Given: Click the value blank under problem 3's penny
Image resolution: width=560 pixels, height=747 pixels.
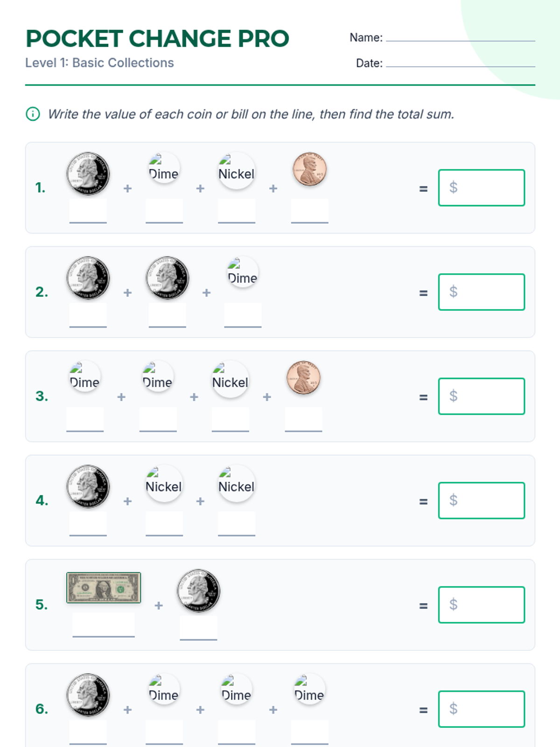Looking at the screenshot, I should tap(303, 419).
